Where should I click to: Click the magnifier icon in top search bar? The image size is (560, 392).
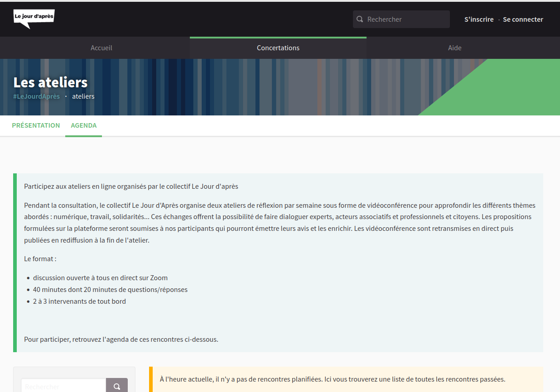360,19
